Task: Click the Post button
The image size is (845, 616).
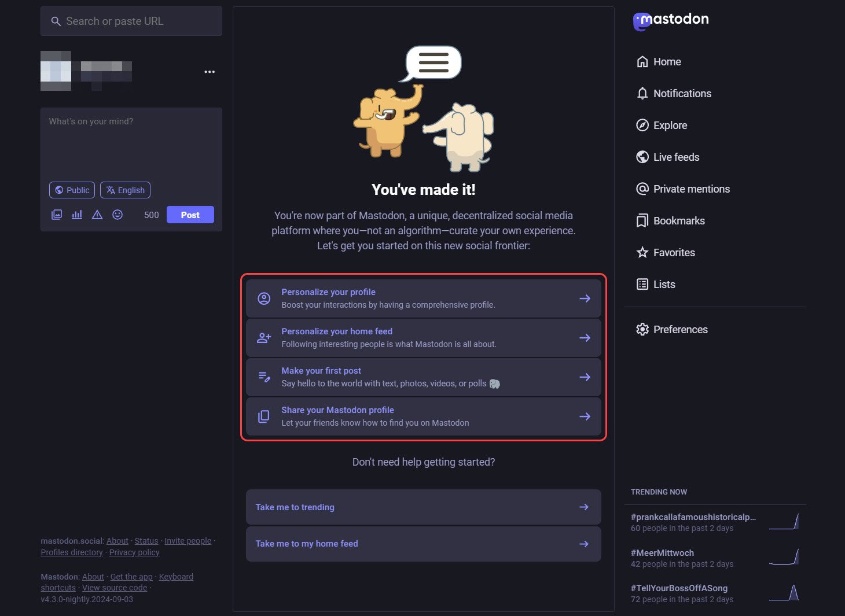Action: point(190,214)
